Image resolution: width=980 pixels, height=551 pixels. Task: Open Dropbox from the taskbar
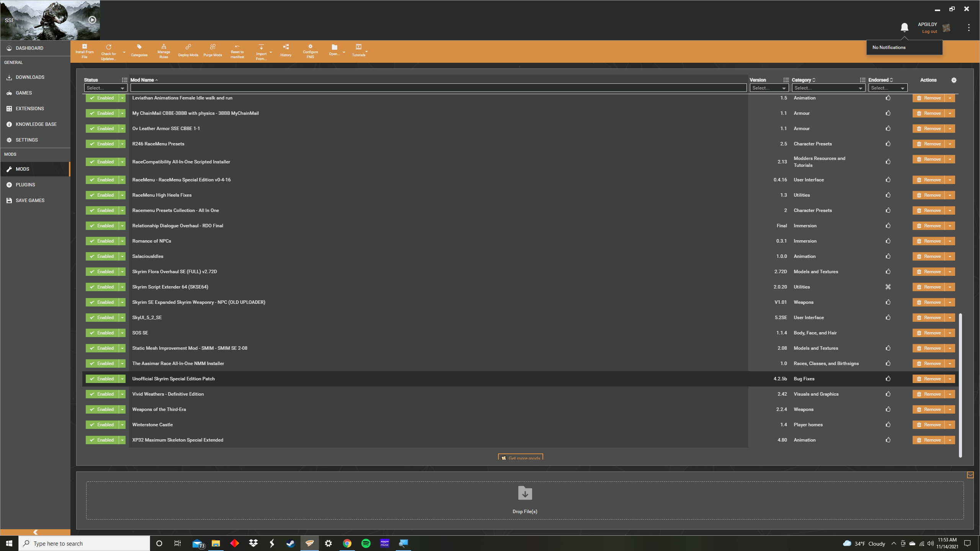tap(253, 543)
